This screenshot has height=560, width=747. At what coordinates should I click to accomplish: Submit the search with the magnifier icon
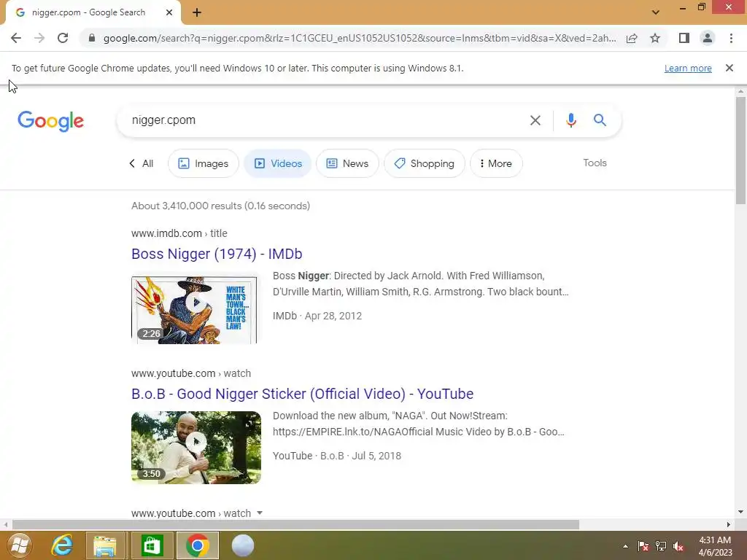coord(600,120)
